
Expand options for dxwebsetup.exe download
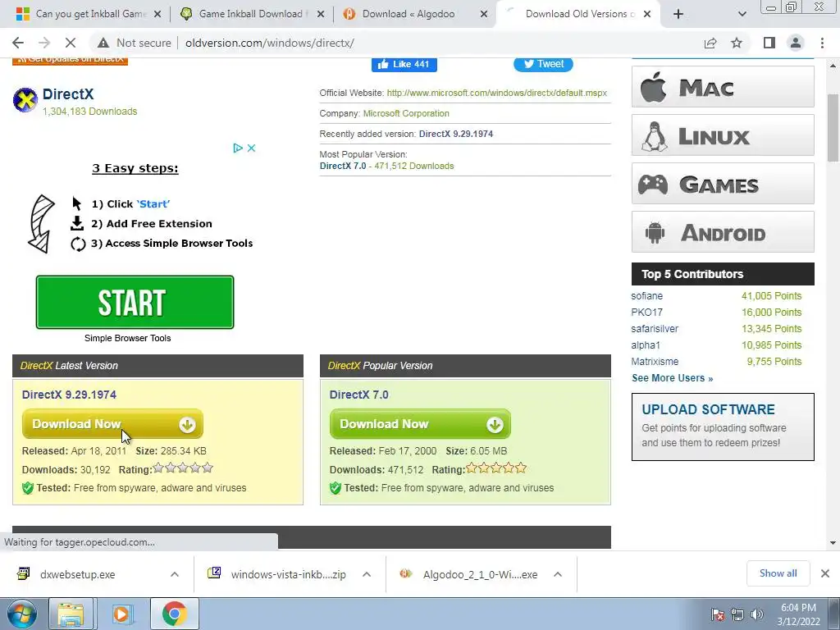click(x=175, y=574)
